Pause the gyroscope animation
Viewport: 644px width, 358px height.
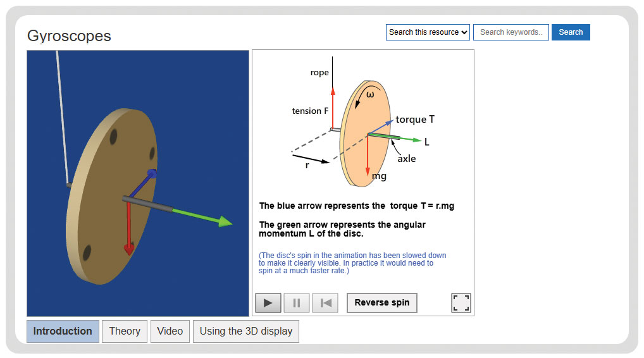coord(297,303)
